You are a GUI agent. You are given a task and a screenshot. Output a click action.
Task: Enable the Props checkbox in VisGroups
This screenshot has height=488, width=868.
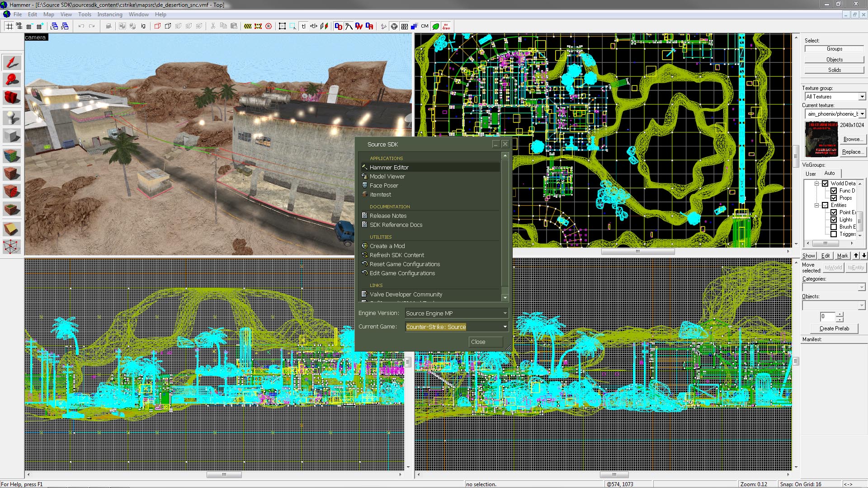pos(834,198)
